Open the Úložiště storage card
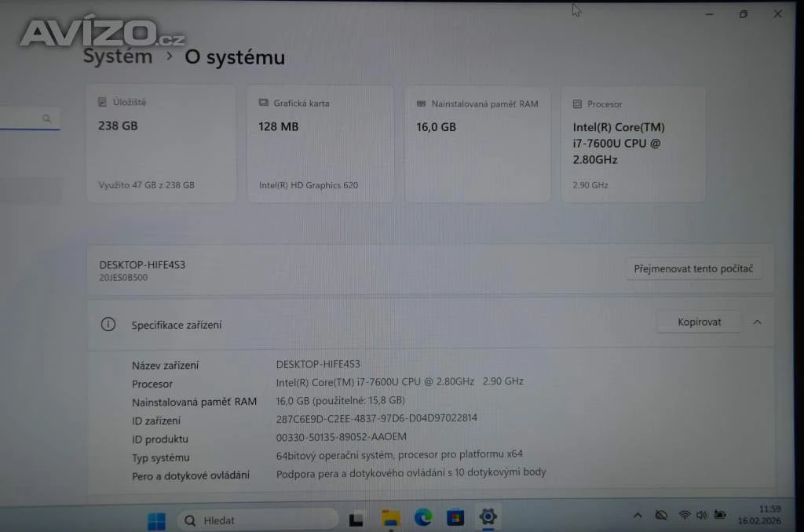 point(161,144)
